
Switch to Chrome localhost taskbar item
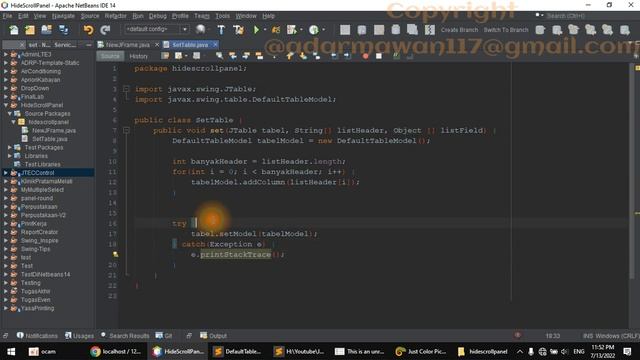(x=116, y=352)
